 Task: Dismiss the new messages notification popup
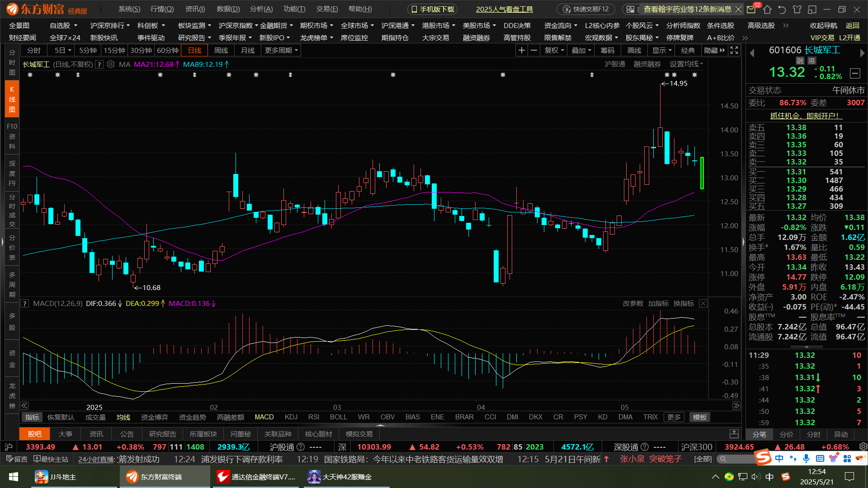click(x=739, y=9)
